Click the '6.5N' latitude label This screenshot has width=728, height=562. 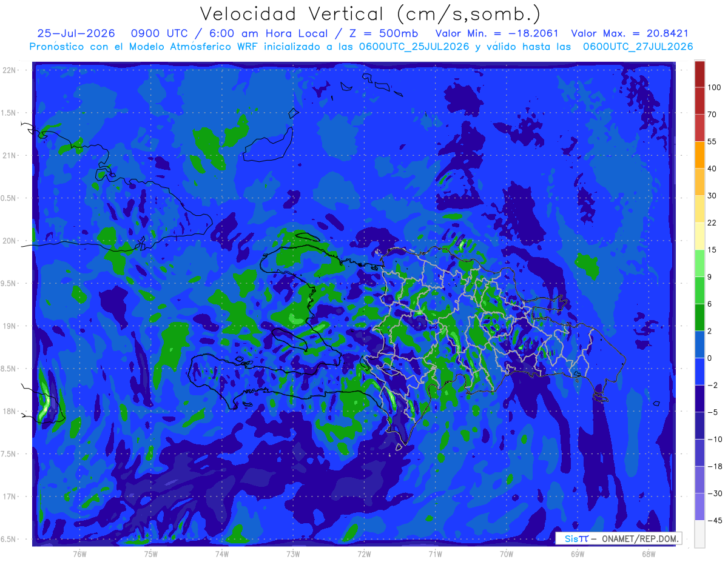9,539
